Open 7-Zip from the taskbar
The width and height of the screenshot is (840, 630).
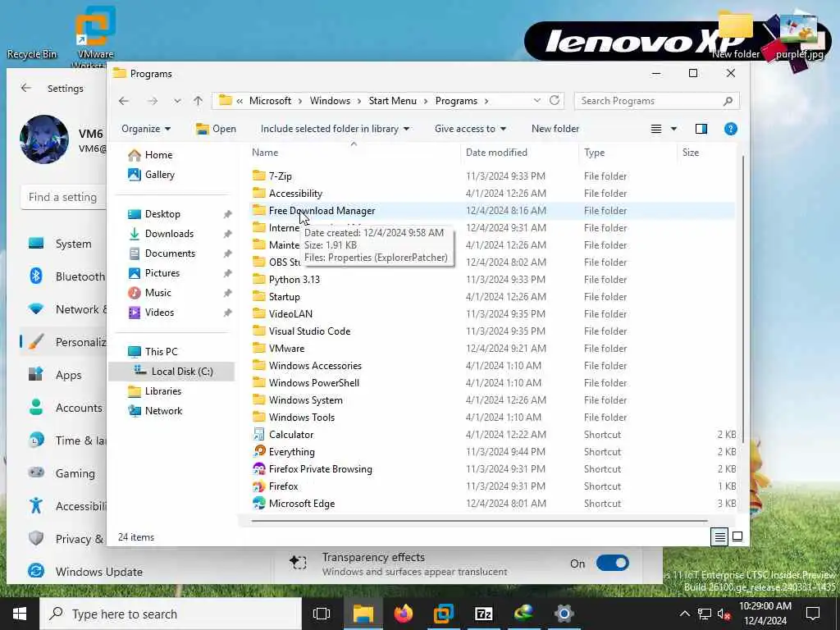coord(483,614)
